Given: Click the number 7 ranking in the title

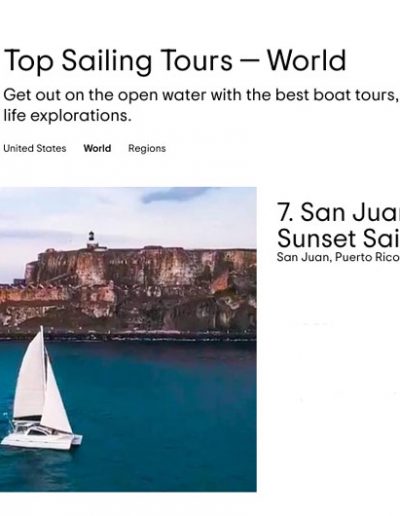Looking at the screenshot, I should (x=285, y=212).
